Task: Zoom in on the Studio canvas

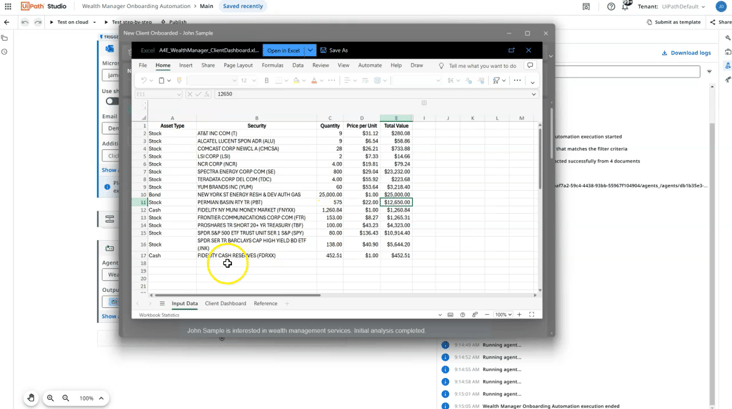Action: coord(50,398)
